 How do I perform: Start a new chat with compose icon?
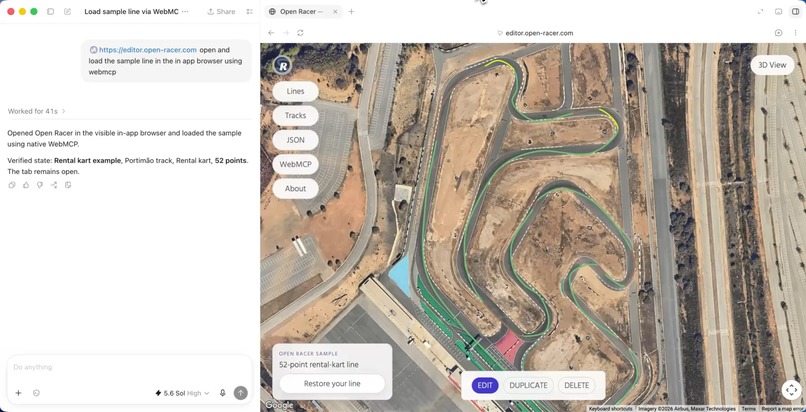pos(67,11)
